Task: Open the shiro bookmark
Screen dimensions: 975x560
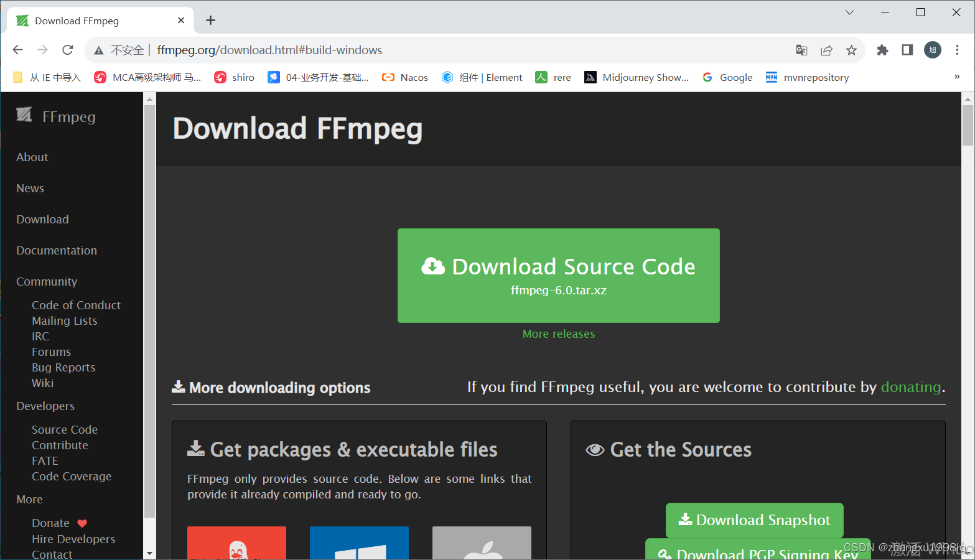Action: pos(234,77)
